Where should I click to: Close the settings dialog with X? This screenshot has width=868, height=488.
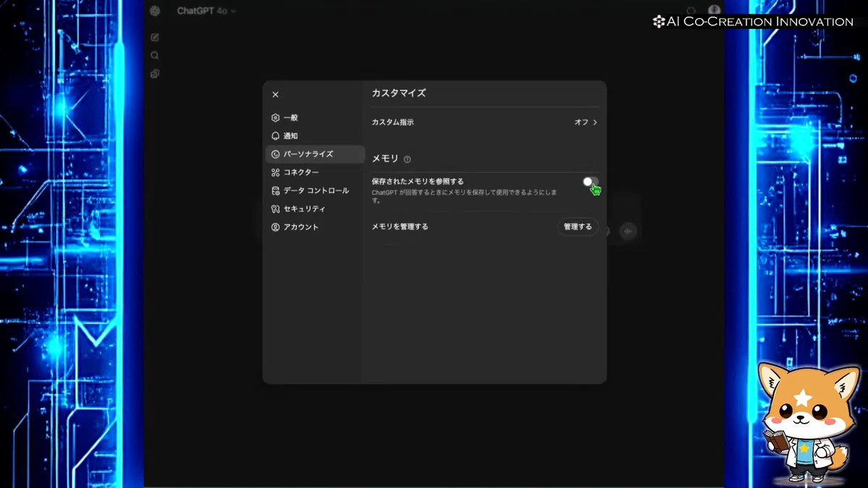[276, 95]
